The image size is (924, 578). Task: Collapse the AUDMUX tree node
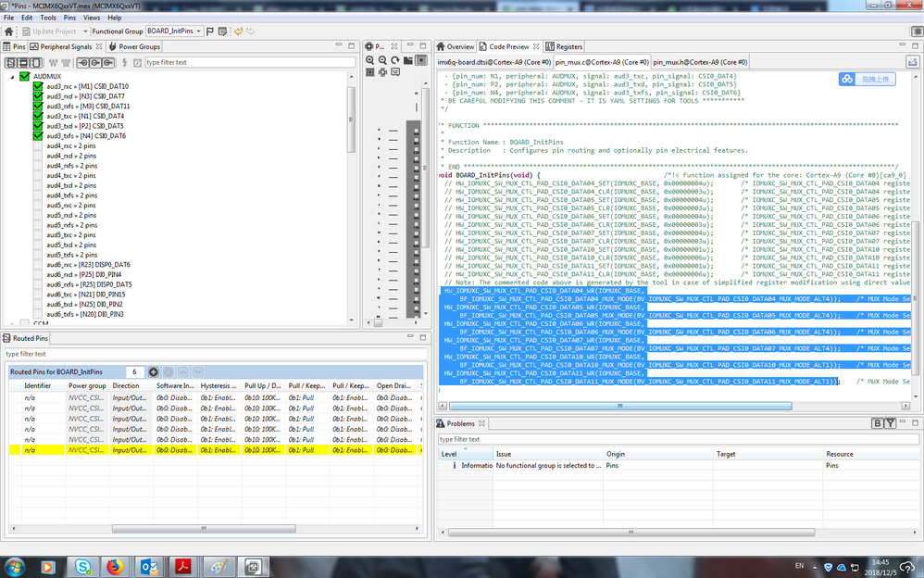[x=12, y=77]
